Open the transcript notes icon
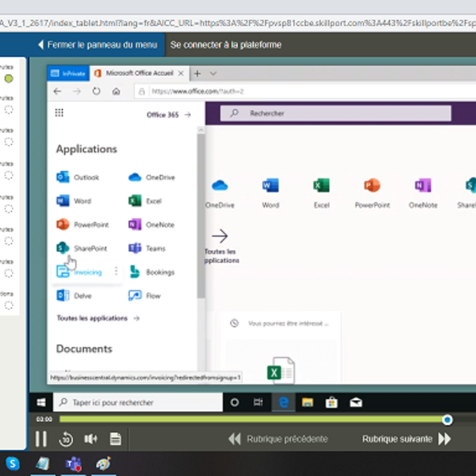This screenshot has width=476, height=476. [115, 439]
